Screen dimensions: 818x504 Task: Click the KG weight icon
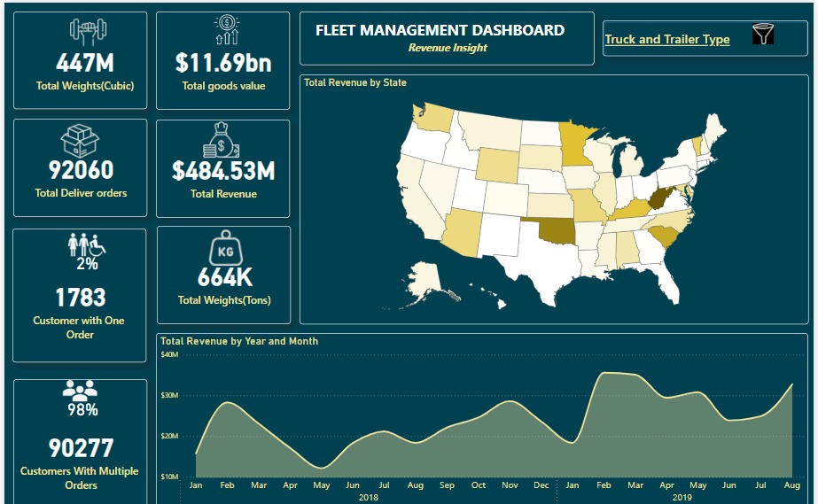[223, 249]
